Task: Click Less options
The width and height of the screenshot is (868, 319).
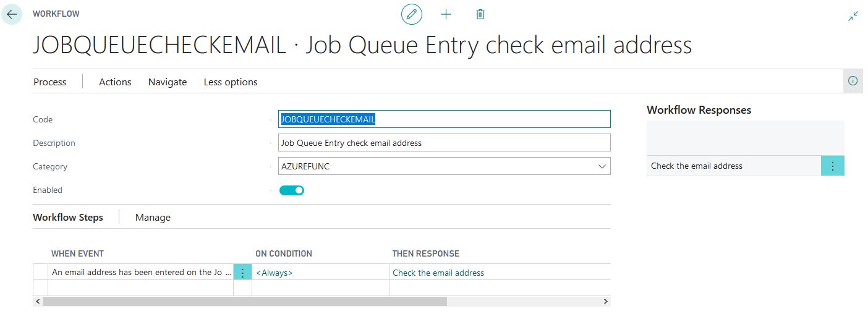Action: [x=231, y=82]
